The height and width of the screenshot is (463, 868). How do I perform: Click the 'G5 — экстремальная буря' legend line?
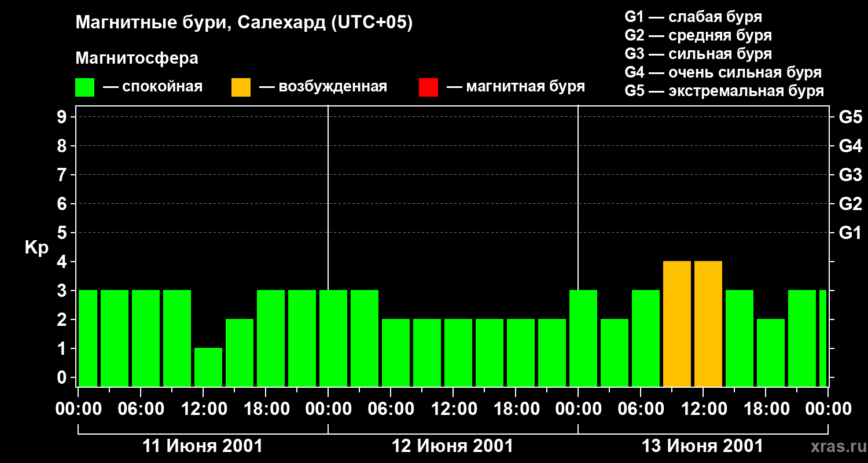(x=724, y=91)
